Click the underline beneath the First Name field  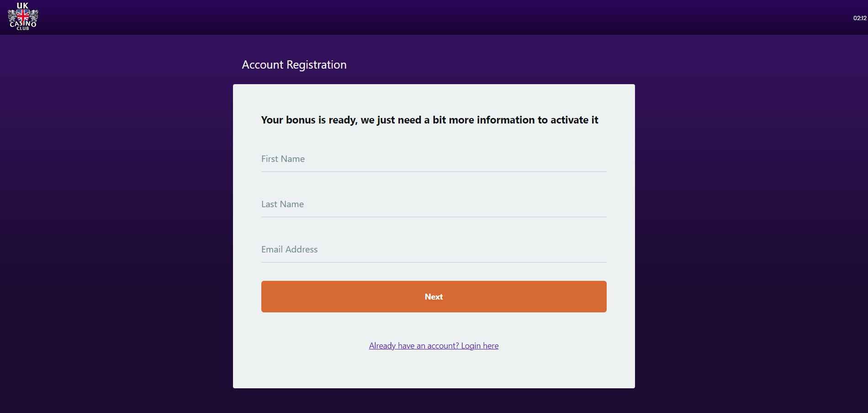click(434, 172)
